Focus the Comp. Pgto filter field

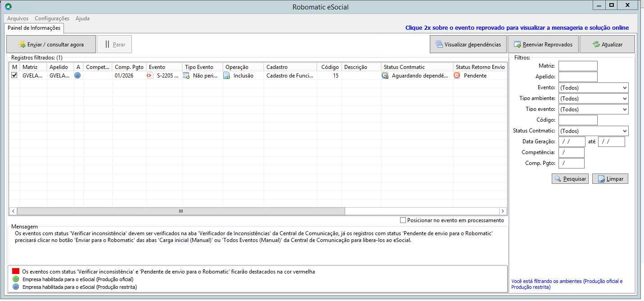tap(572, 164)
